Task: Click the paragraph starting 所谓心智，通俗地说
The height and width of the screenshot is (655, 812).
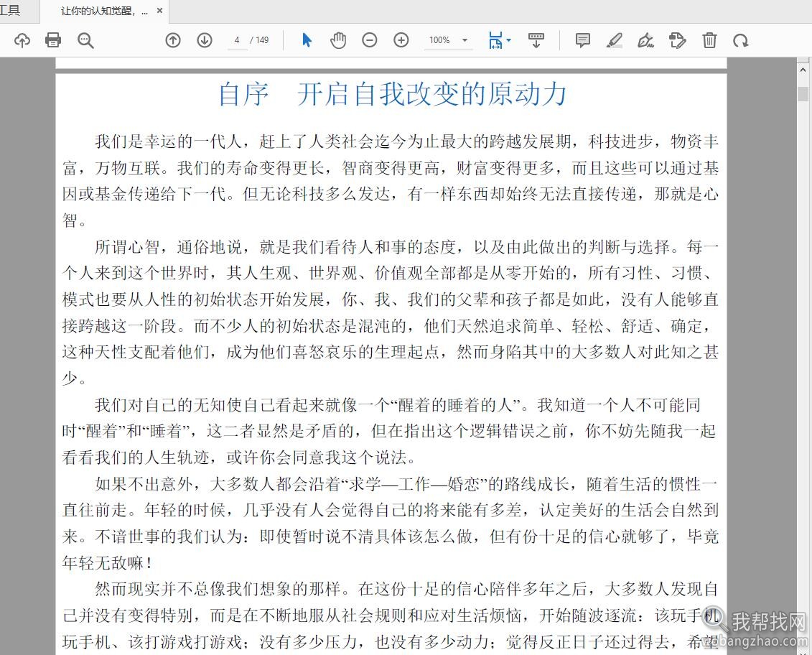Action: (x=391, y=312)
